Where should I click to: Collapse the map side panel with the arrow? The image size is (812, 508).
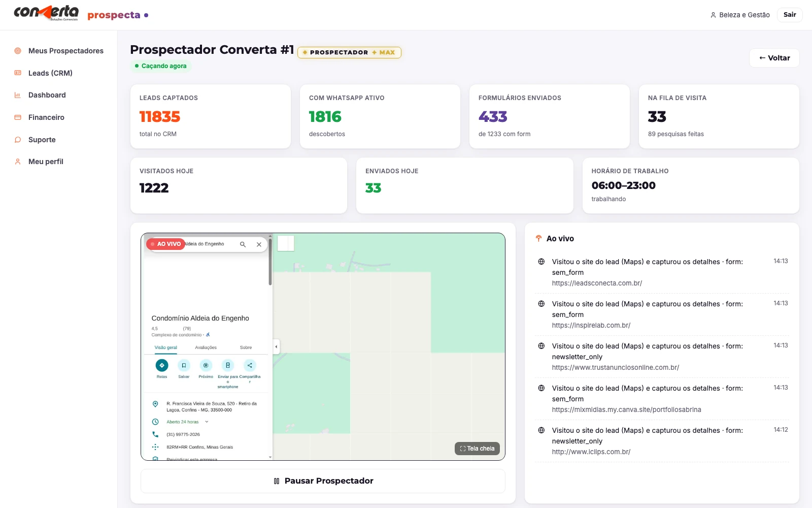(x=276, y=347)
